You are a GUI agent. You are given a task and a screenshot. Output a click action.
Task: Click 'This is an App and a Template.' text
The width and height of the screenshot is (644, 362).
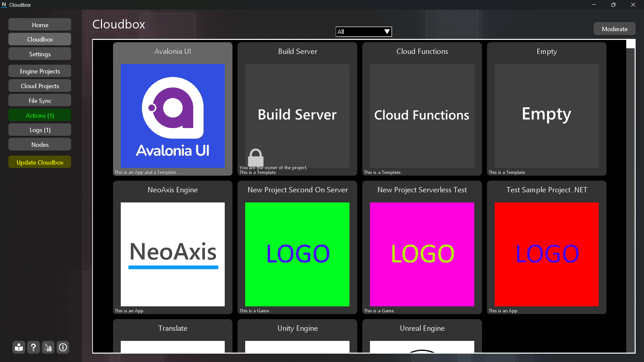[x=146, y=172]
